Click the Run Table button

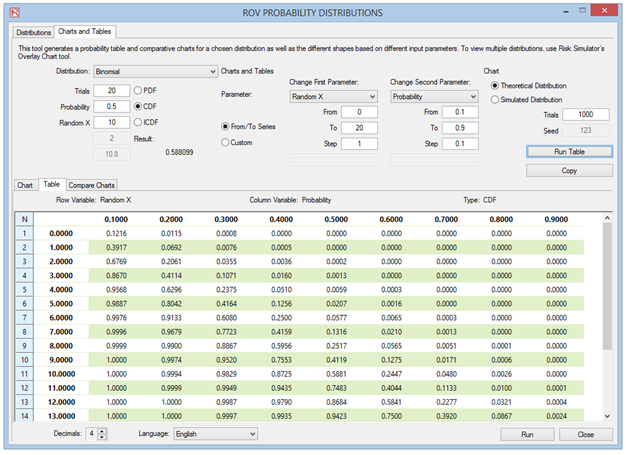coord(569,152)
